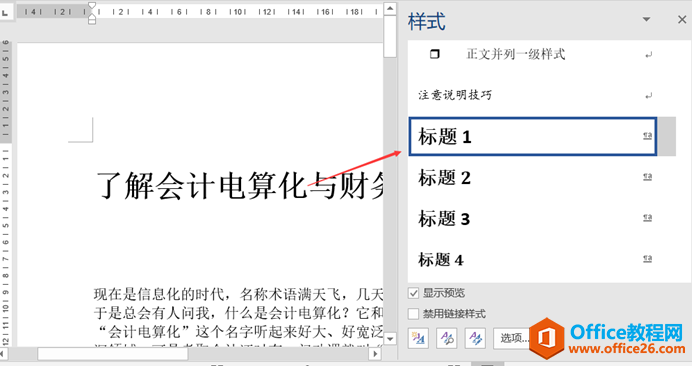Click the linked-style icon beside 标题 1
The width and height of the screenshot is (692, 366).
pyautogui.click(x=647, y=136)
